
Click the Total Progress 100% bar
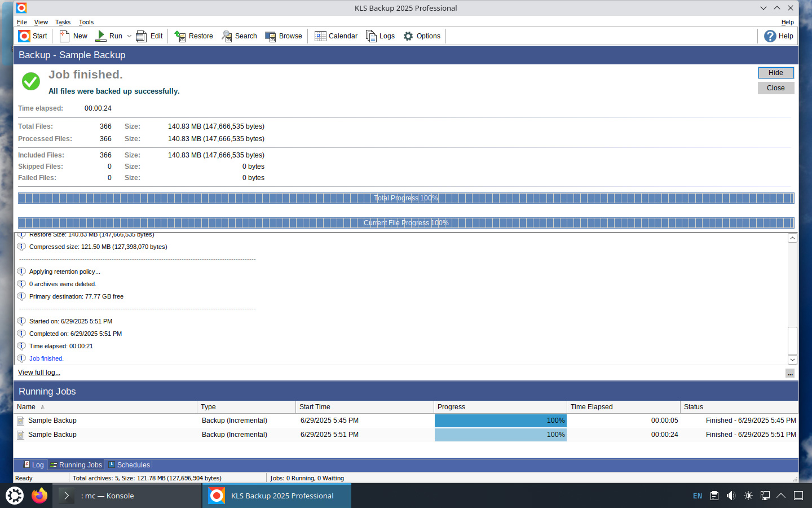coord(406,198)
